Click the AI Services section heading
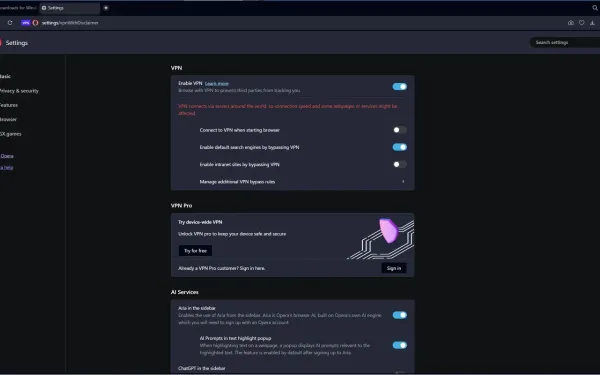 pyautogui.click(x=184, y=292)
